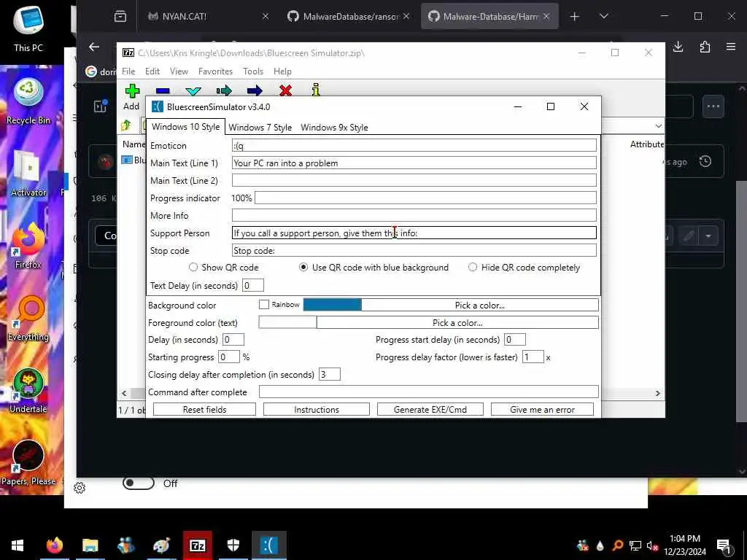Select Use QR code with blue background
Viewport: 747px width, 560px height.
tap(303, 267)
